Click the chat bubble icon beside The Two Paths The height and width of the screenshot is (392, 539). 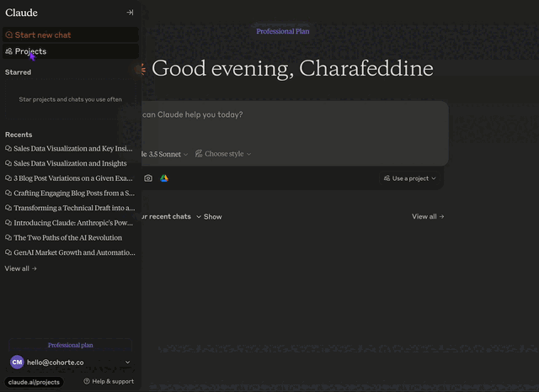tap(8, 237)
